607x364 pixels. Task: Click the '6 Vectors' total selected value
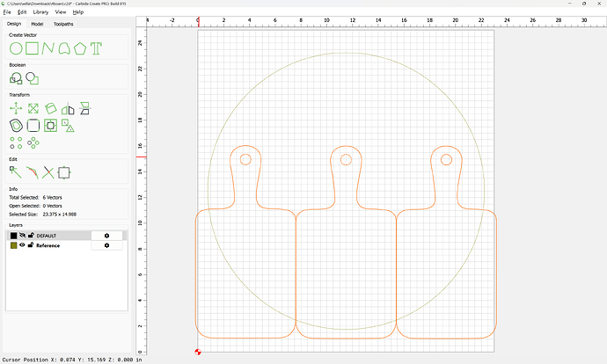pos(52,197)
